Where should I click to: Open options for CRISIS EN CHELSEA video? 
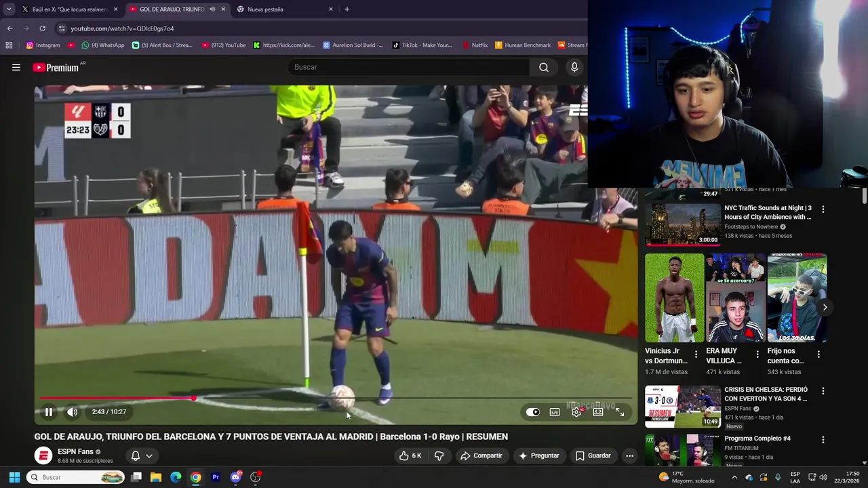point(823,391)
